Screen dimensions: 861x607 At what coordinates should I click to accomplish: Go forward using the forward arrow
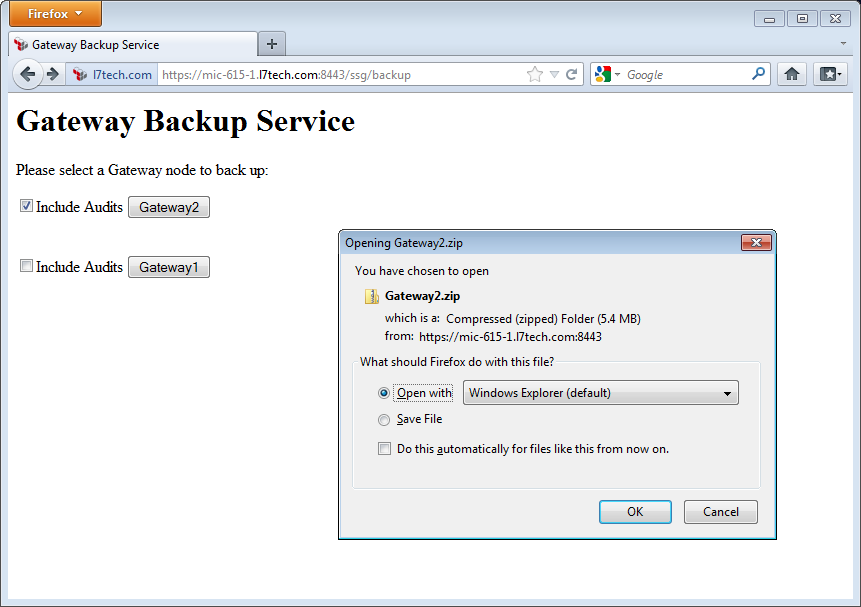[53, 74]
